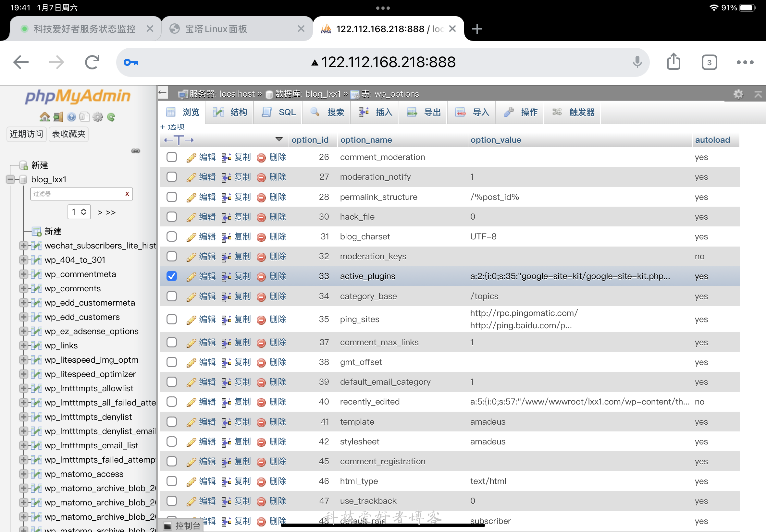Collapse the blog_lxx1 database tree

pos(10,179)
